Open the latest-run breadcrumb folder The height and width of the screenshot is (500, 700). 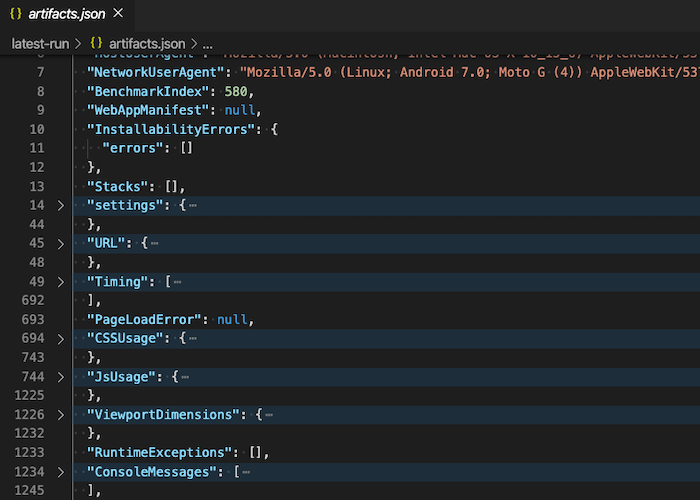[x=40, y=44]
